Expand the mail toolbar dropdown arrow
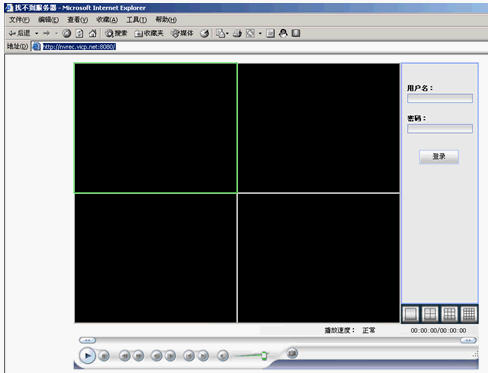Viewport: 488px width, 373px height. (227, 33)
